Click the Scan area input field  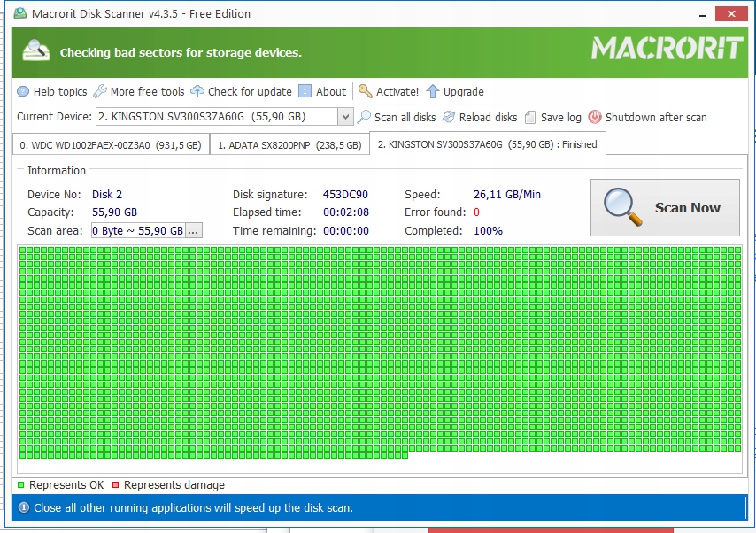point(138,230)
